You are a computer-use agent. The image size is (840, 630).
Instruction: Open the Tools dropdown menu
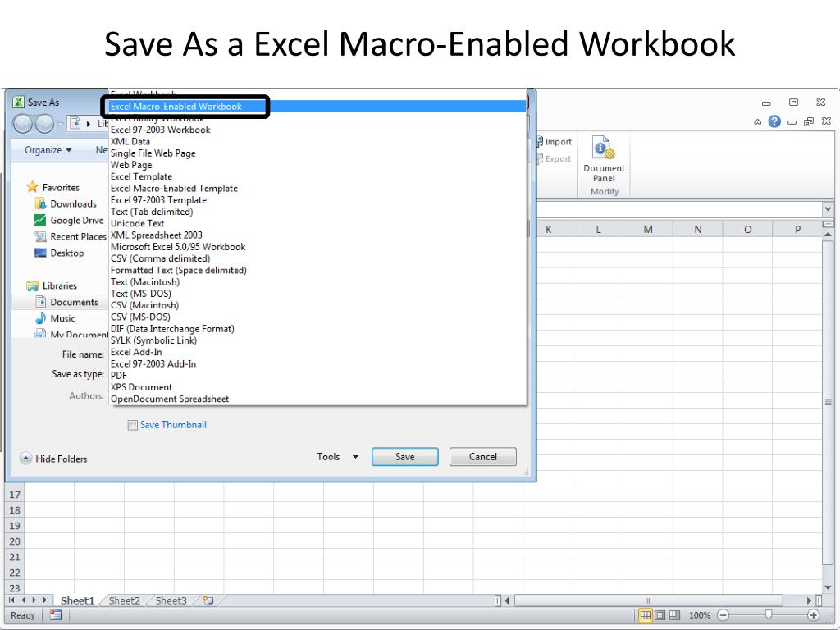pos(337,457)
